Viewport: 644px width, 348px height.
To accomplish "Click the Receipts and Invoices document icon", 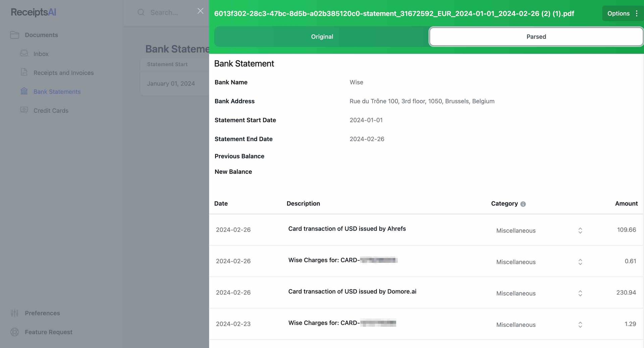I will (x=24, y=72).
